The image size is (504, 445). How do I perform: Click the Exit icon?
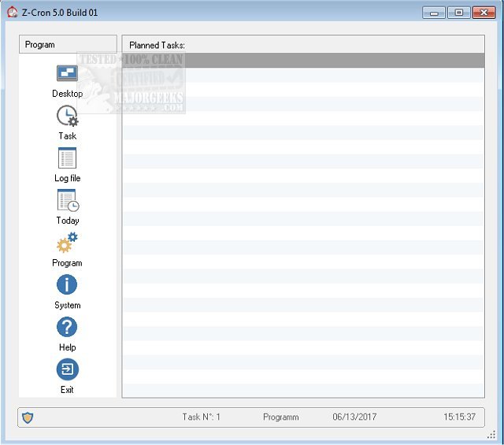coord(67,369)
